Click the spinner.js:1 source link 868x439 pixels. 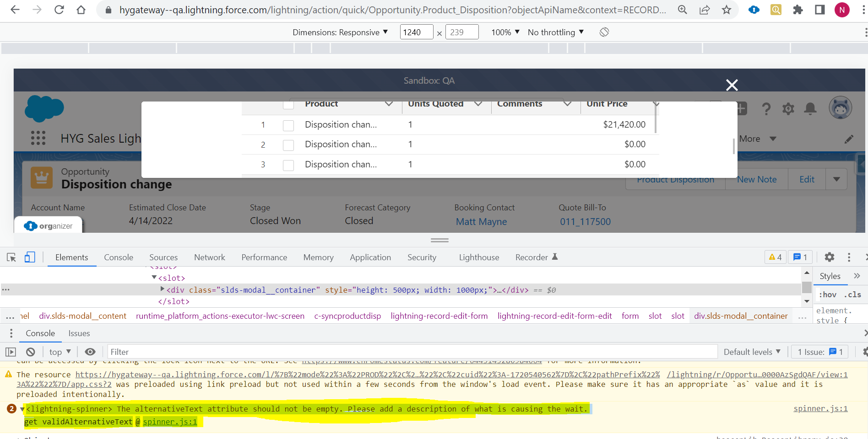click(x=820, y=408)
